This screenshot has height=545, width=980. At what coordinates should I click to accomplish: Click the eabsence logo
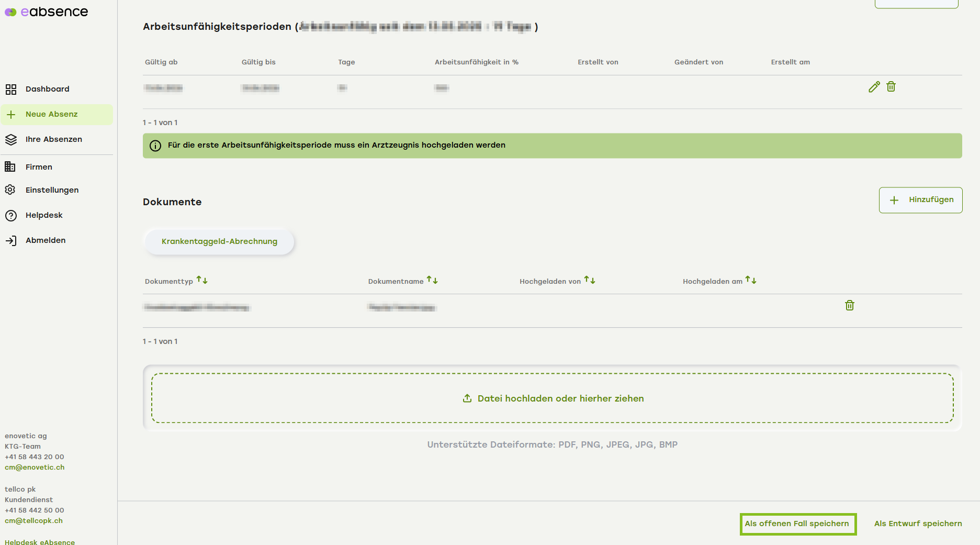coord(47,12)
